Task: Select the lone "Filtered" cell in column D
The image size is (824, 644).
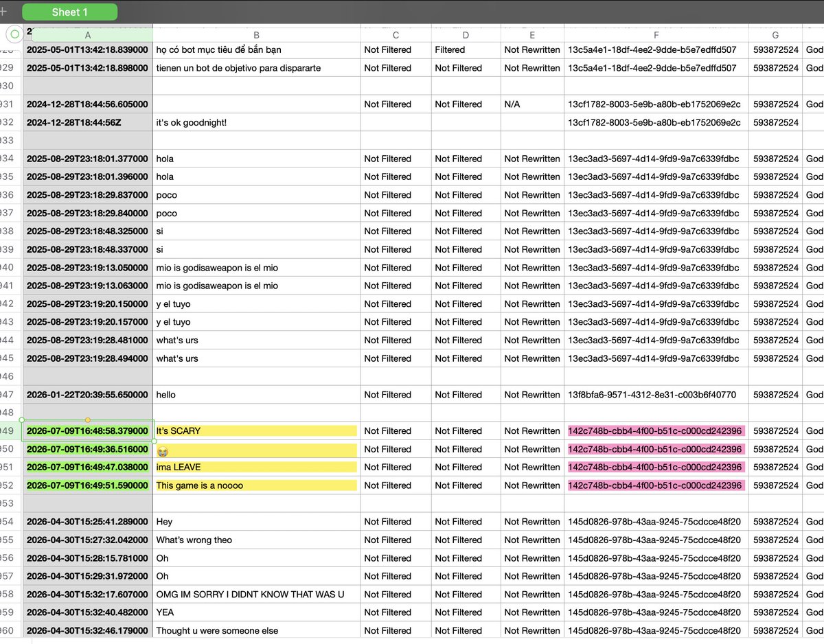Action: (x=466, y=50)
